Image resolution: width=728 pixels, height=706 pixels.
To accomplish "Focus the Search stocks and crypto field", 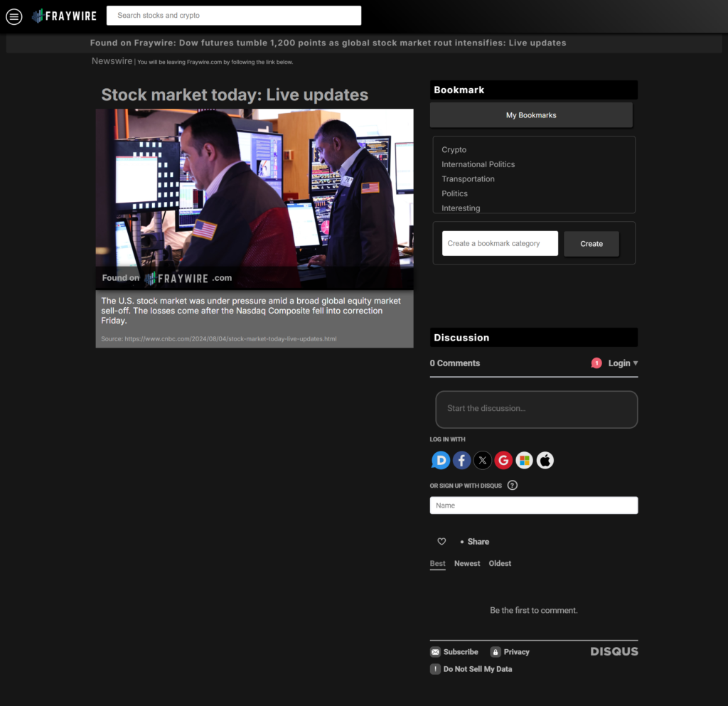I will (x=233, y=16).
